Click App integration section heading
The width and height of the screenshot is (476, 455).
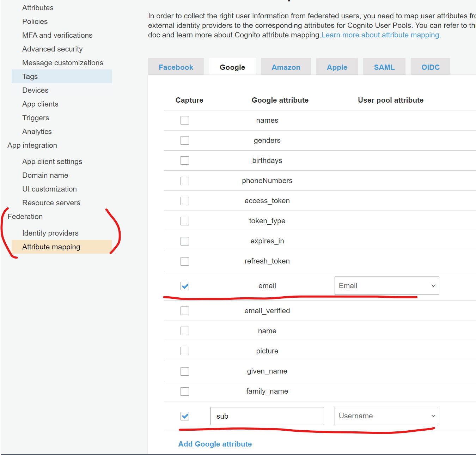point(32,145)
